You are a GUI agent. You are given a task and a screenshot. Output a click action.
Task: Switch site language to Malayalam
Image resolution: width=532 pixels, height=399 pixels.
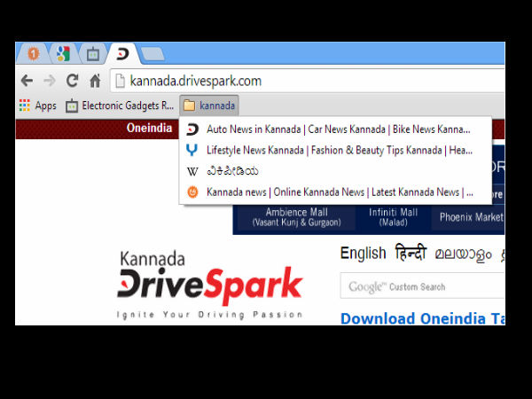click(463, 254)
